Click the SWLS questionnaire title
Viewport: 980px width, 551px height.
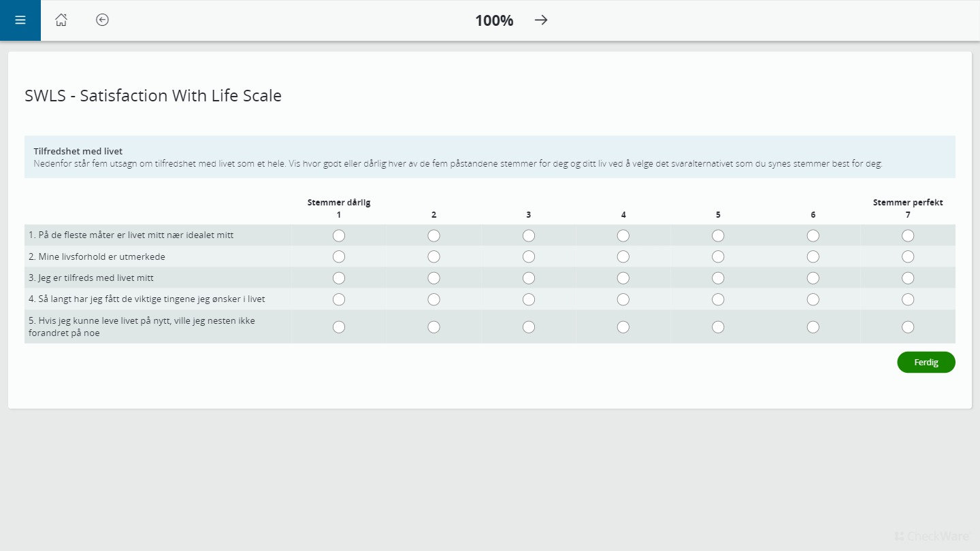pos(153,95)
